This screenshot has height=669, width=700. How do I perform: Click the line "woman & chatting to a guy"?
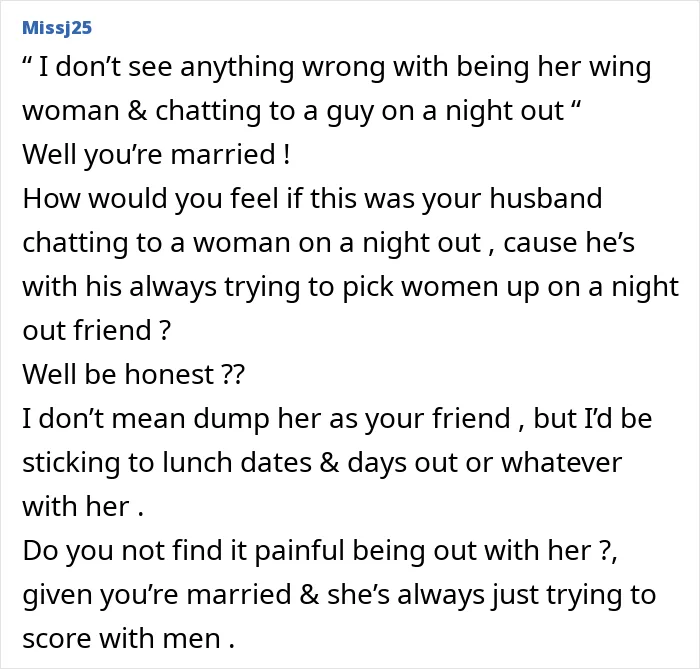(x=302, y=112)
